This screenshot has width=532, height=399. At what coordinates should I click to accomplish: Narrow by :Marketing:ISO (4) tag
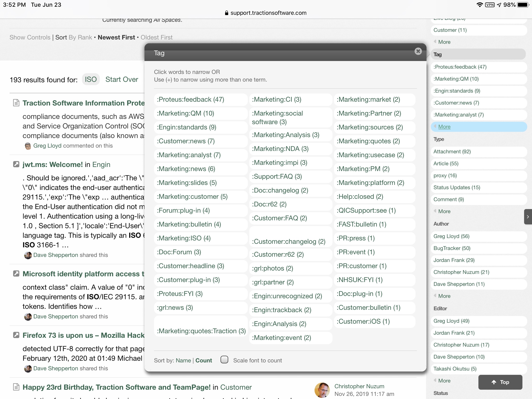click(x=184, y=238)
